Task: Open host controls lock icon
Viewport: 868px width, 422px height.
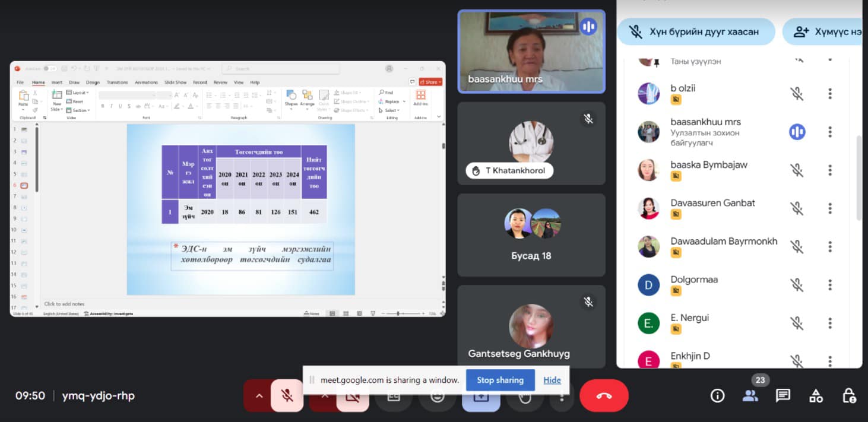Action: pyautogui.click(x=848, y=396)
